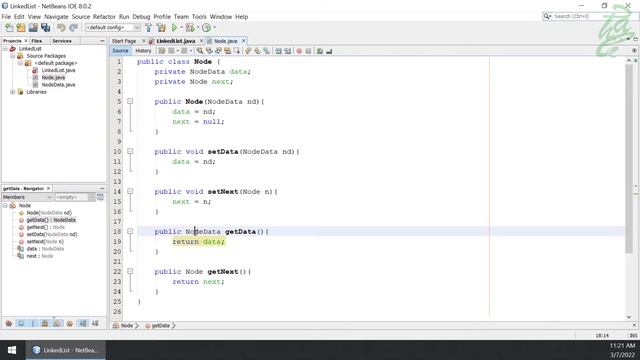The width and height of the screenshot is (640, 360).
Task: Click the Debug Project toolbar icon
Action: 190,28
